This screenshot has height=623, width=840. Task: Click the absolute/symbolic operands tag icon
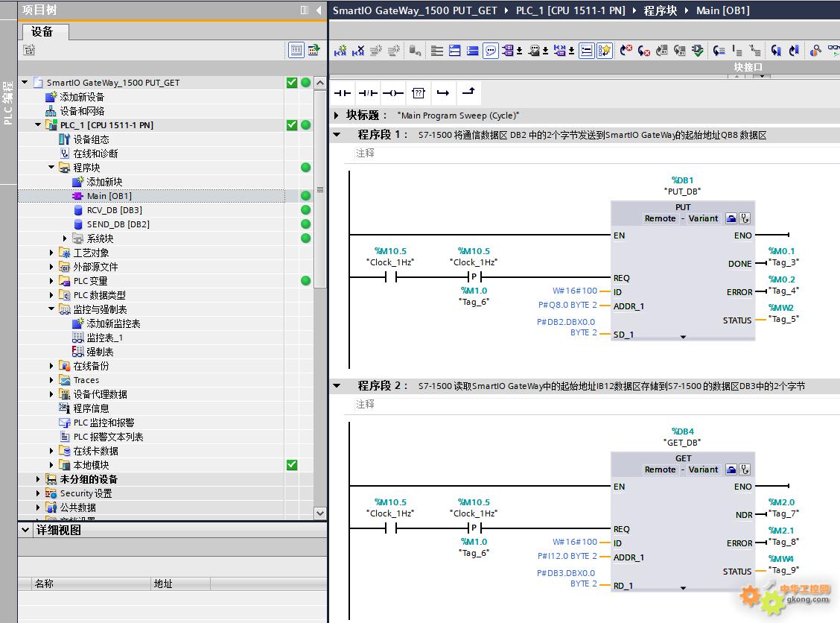(x=507, y=51)
